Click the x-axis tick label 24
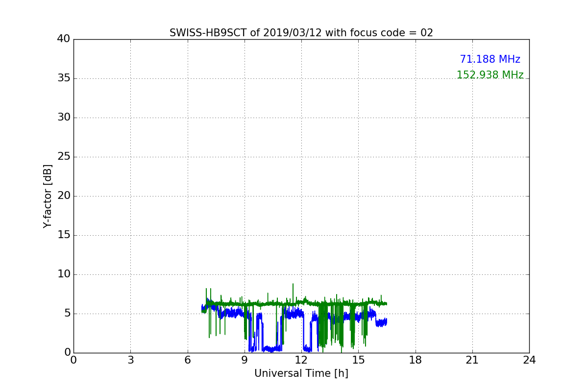This screenshot has width=588, height=392. (529, 360)
